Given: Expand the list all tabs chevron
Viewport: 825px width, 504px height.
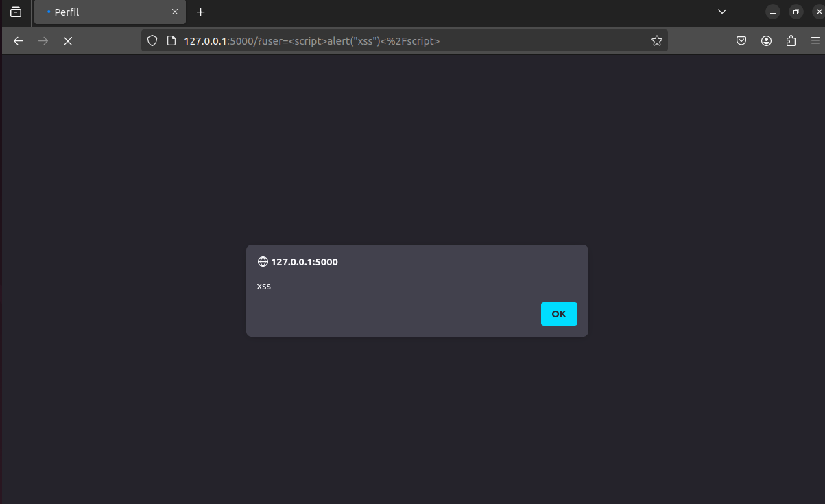Looking at the screenshot, I should 722,12.
